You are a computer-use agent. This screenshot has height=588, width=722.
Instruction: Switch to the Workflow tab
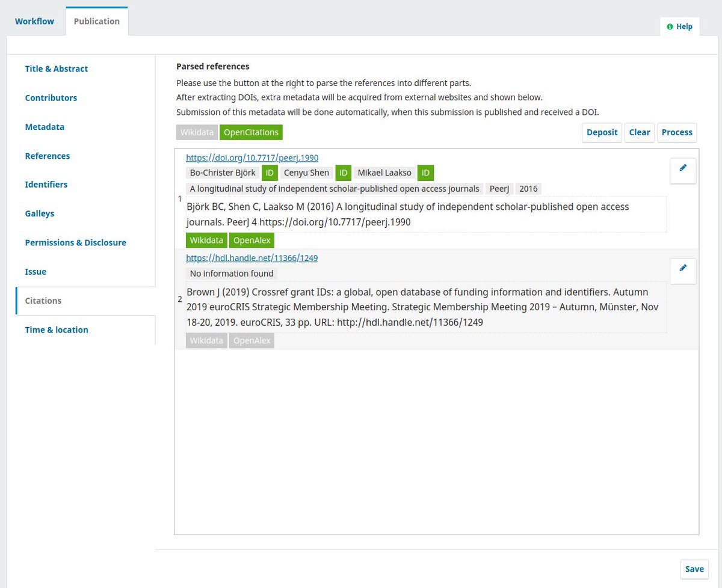coord(34,21)
